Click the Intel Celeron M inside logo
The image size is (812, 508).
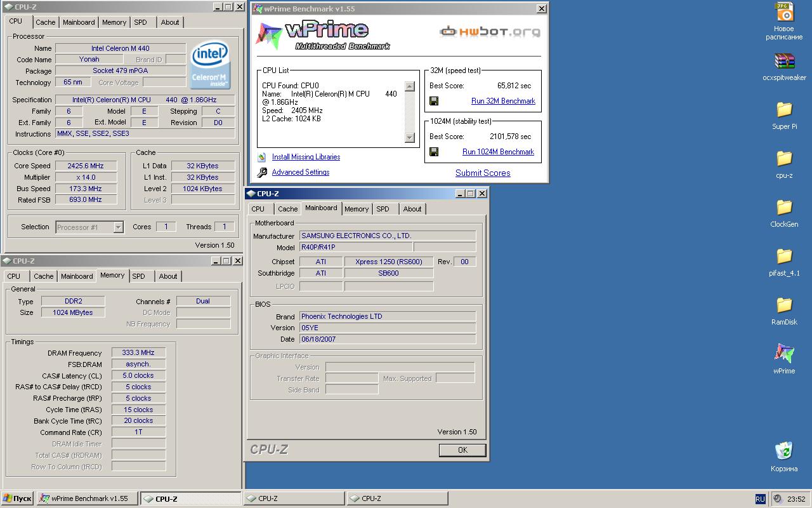point(211,65)
